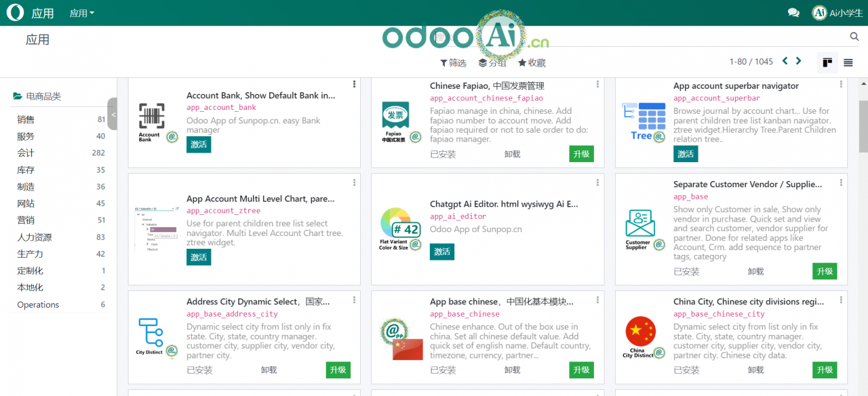Viewport: 868px width, 396px height.
Task: Select the 网站 category
Action: (61, 203)
